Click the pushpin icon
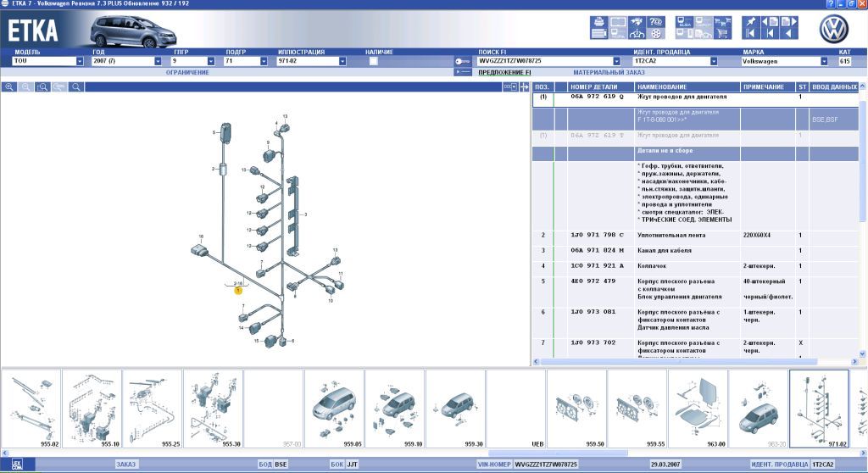This screenshot has width=868, height=473. [751, 21]
